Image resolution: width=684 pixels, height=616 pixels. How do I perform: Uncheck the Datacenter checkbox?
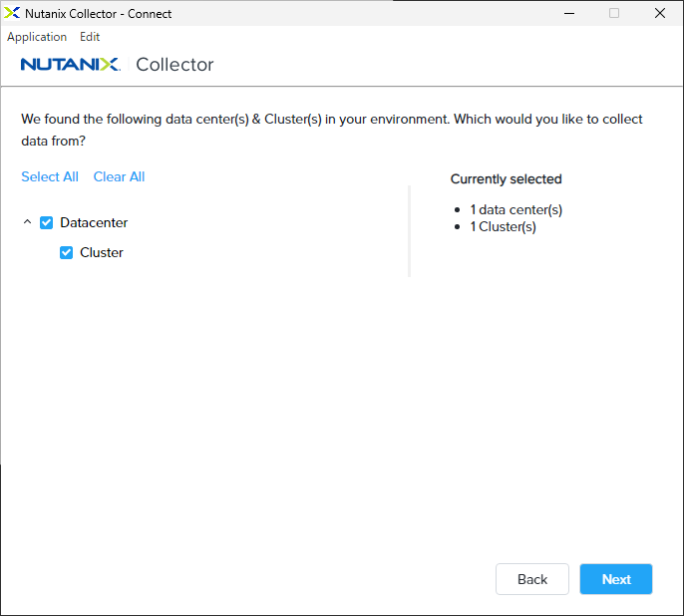click(x=46, y=222)
